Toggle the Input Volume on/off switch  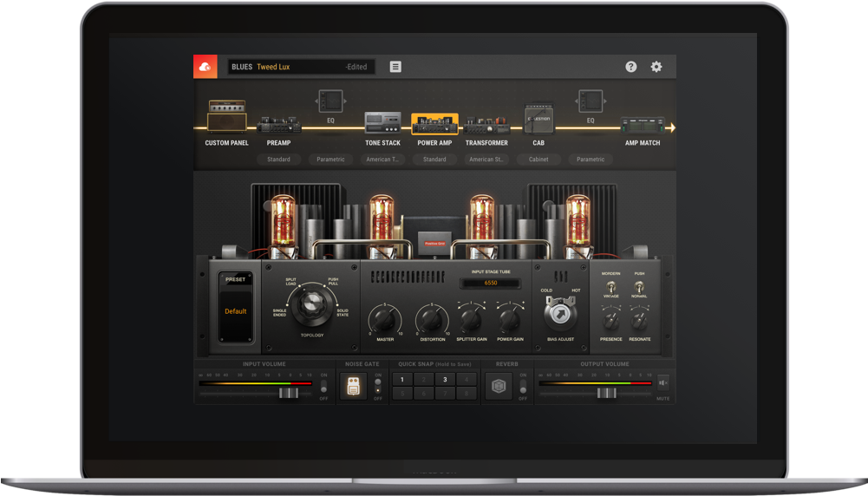pyautogui.click(x=323, y=387)
